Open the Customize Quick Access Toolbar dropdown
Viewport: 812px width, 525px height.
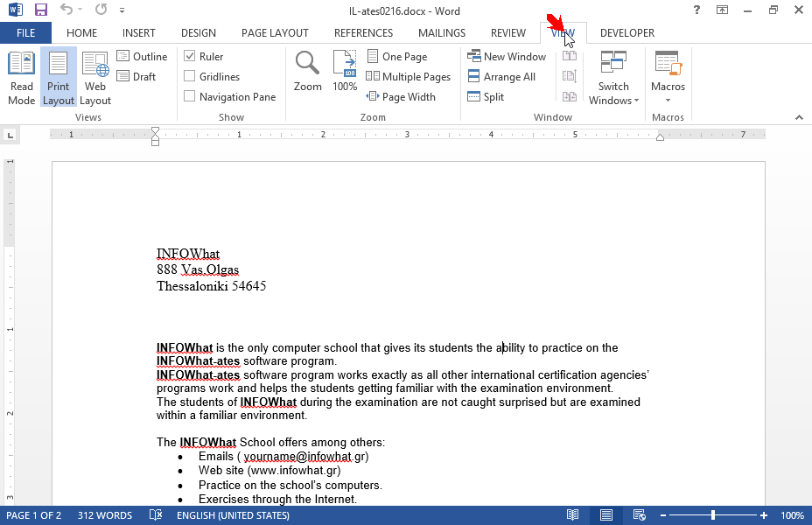[122, 10]
